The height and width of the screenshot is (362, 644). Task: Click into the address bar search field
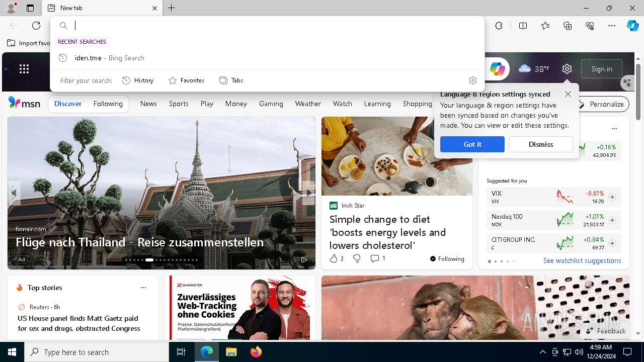[267, 26]
